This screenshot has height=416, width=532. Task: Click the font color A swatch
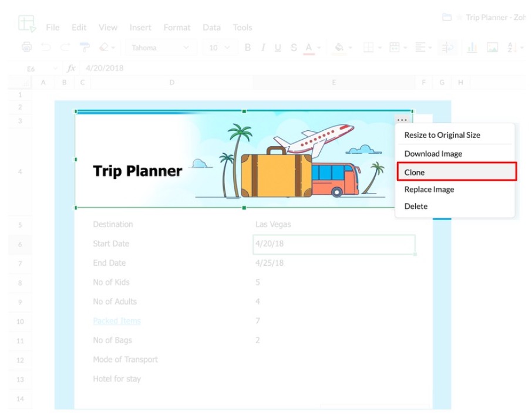[308, 48]
